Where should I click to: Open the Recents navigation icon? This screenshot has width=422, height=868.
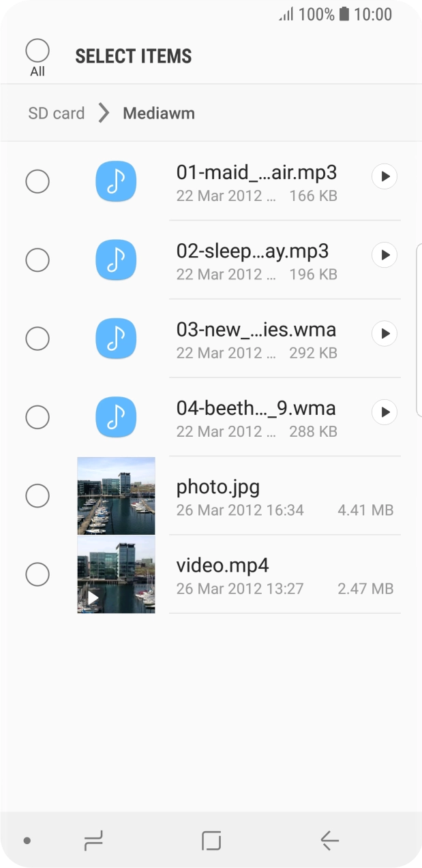(x=93, y=840)
